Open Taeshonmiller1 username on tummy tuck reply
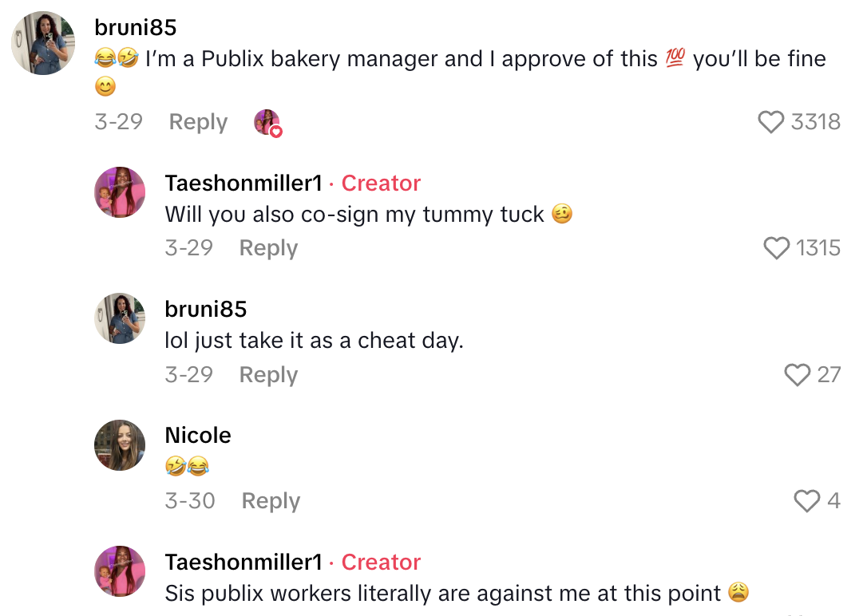 pyautogui.click(x=243, y=183)
